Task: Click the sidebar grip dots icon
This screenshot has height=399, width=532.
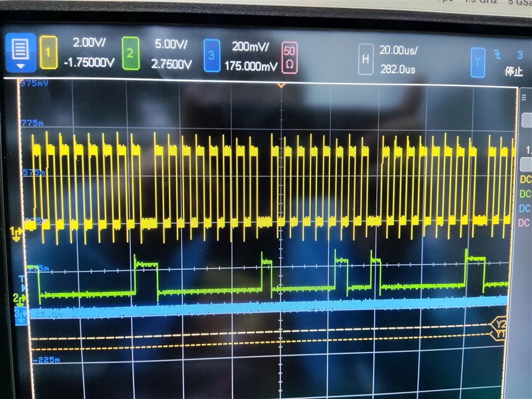Action: [524, 98]
